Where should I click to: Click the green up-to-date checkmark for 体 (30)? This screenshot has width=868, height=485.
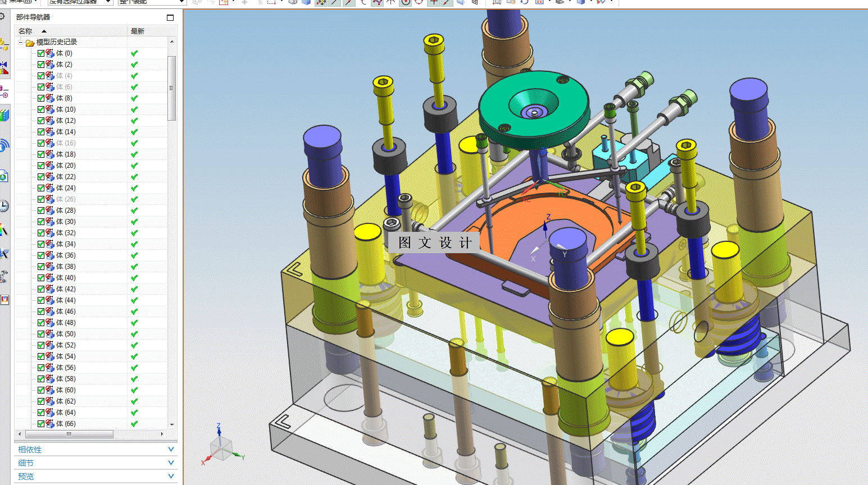[134, 222]
